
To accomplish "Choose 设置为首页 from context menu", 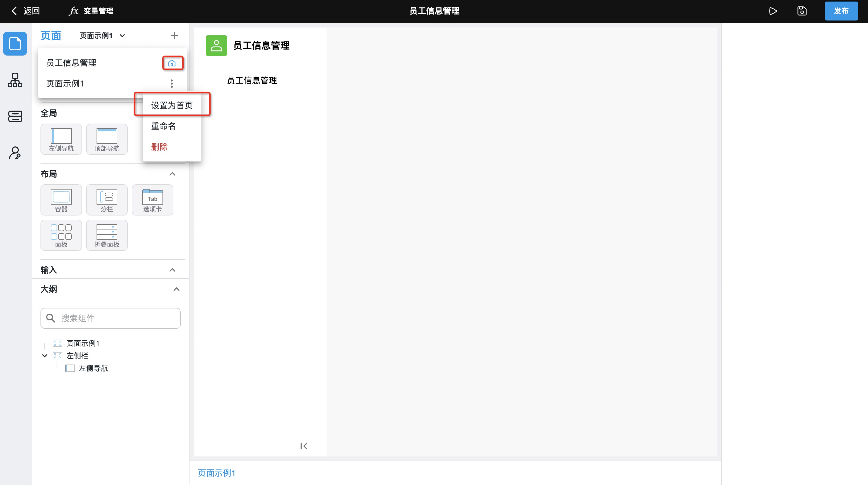I will tap(172, 105).
